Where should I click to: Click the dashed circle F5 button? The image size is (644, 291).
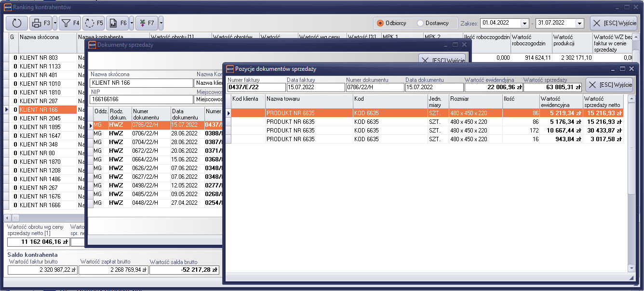click(94, 23)
